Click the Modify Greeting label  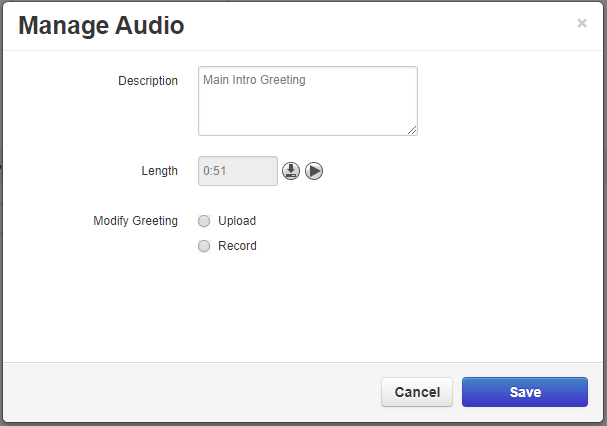[x=136, y=221]
